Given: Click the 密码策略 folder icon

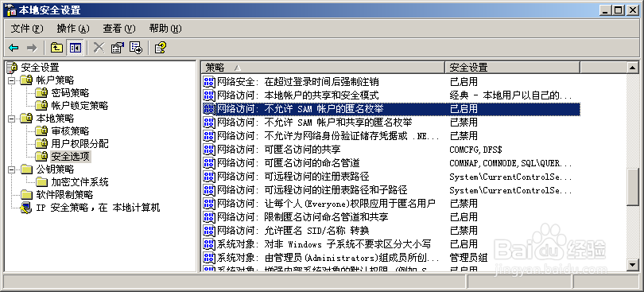Looking at the screenshot, I should point(41,93).
